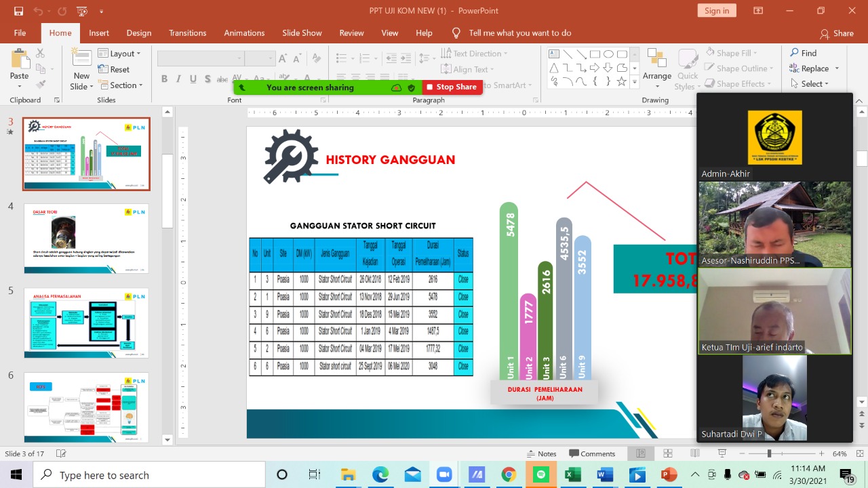868x488 pixels.
Task: Toggle Normal view in the status bar
Action: tap(641, 453)
